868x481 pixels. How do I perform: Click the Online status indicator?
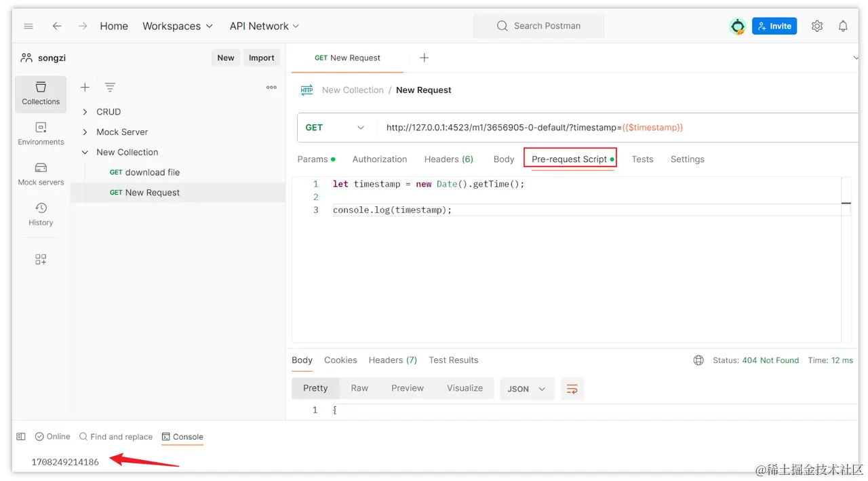(x=52, y=437)
